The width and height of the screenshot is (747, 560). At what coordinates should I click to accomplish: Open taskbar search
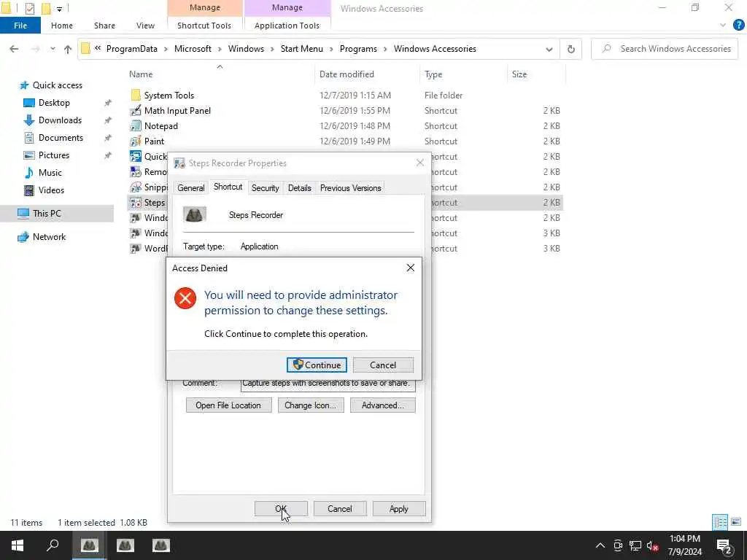click(53, 545)
